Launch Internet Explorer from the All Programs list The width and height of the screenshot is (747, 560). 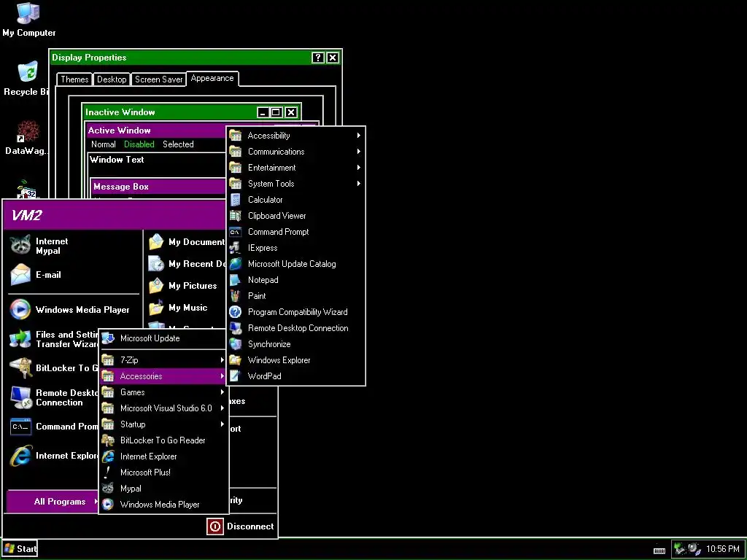163,456
